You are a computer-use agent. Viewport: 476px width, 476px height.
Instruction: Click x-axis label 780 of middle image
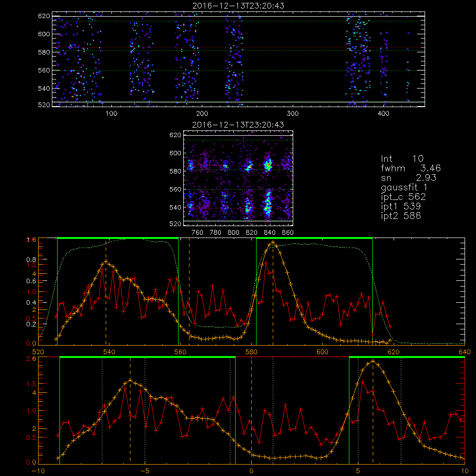click(x=216, y=233)
